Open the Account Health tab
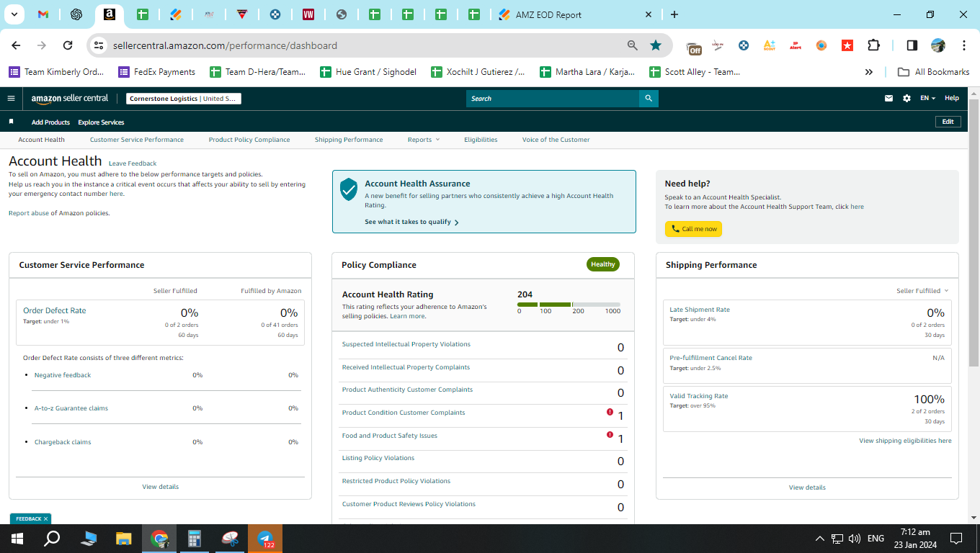Image resolution: width=980 pixels, height=553 pixels. tap(41, 140)
